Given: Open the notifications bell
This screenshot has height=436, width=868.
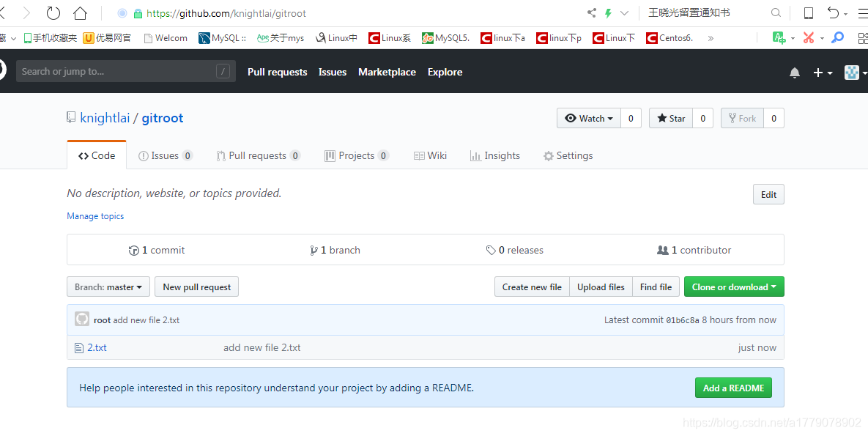Looking at the screenshot, I should [x=794, y=73].
